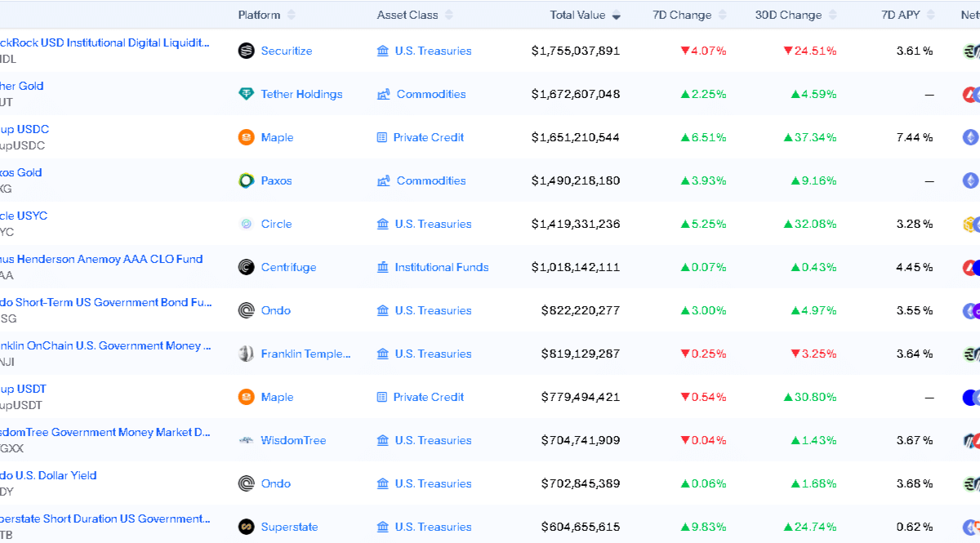Click the $1,755,037,891 total value cell
Viewport: 980px width, 543px height.
coord(575,51)
